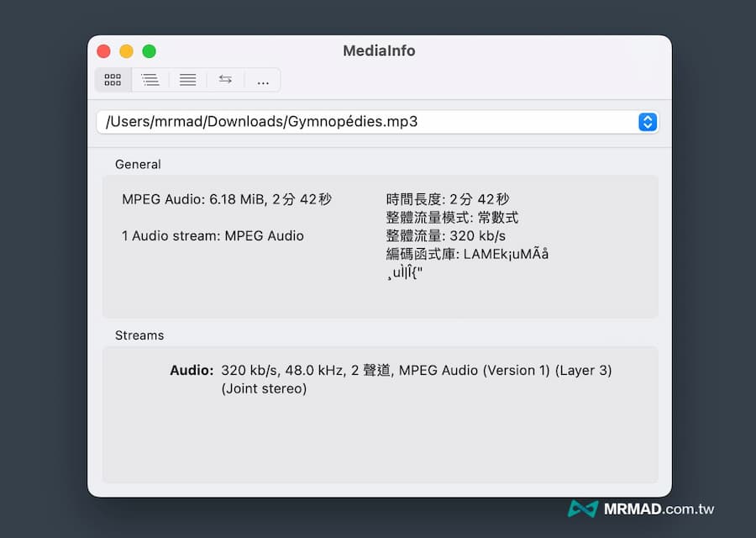This screenshot has width=756, height=538.
Task: Maximize the MediaInfo window
Action: pos(149,51)
